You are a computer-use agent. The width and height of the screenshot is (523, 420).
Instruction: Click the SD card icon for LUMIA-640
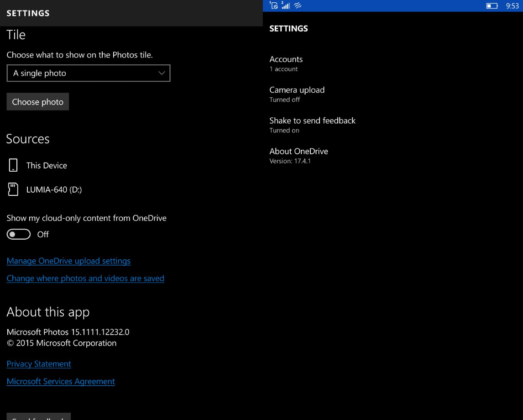tap(13, 189)
